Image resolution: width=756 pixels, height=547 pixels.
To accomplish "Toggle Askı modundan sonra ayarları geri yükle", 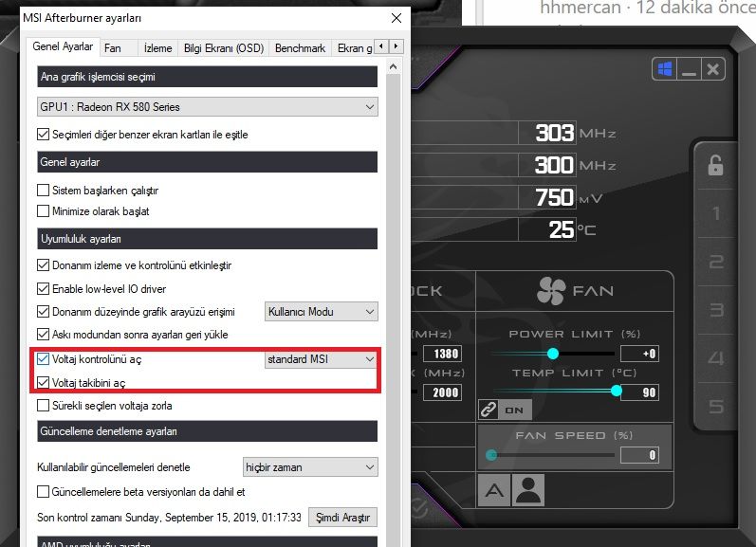I will [43, 335].
